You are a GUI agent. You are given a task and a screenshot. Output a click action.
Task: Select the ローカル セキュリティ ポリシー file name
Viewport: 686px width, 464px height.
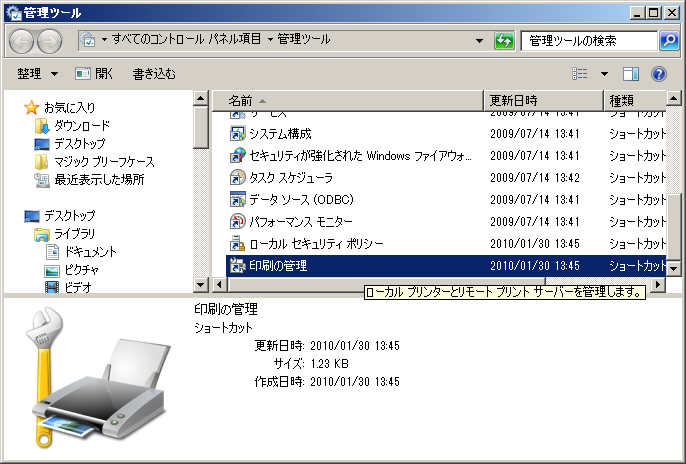click(316, 244)
